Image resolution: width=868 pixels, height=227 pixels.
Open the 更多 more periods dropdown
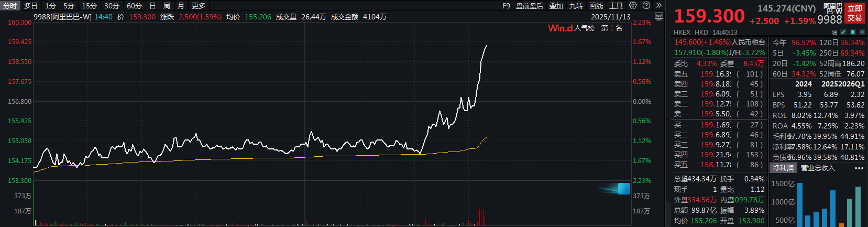click(199, 6)
